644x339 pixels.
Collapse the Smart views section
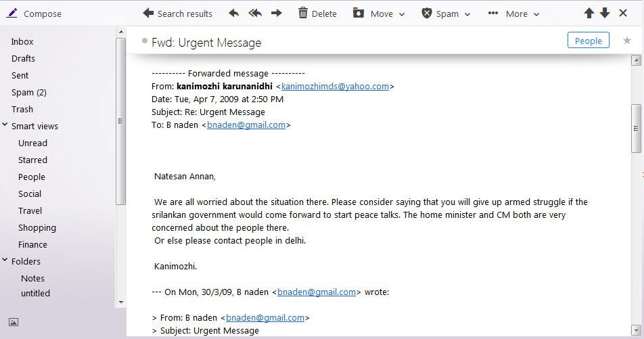tap(5, 125)
